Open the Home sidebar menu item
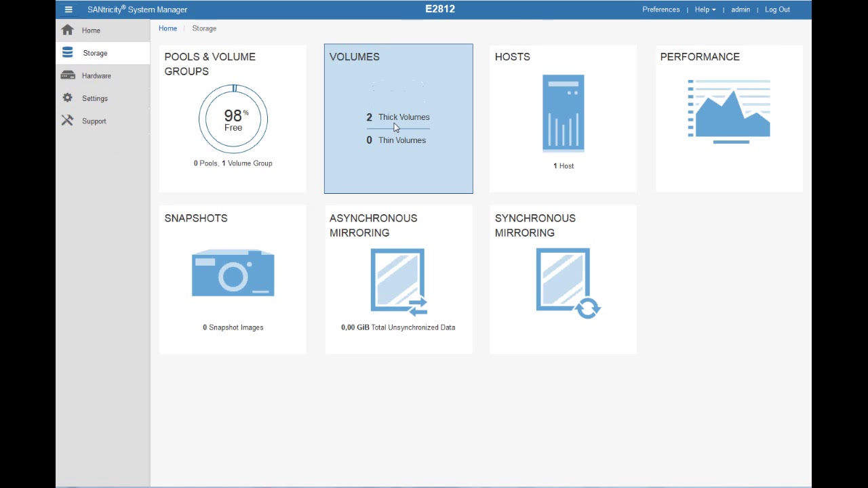The height and width of the screenshot is (488, 868). tap(103, 30)
